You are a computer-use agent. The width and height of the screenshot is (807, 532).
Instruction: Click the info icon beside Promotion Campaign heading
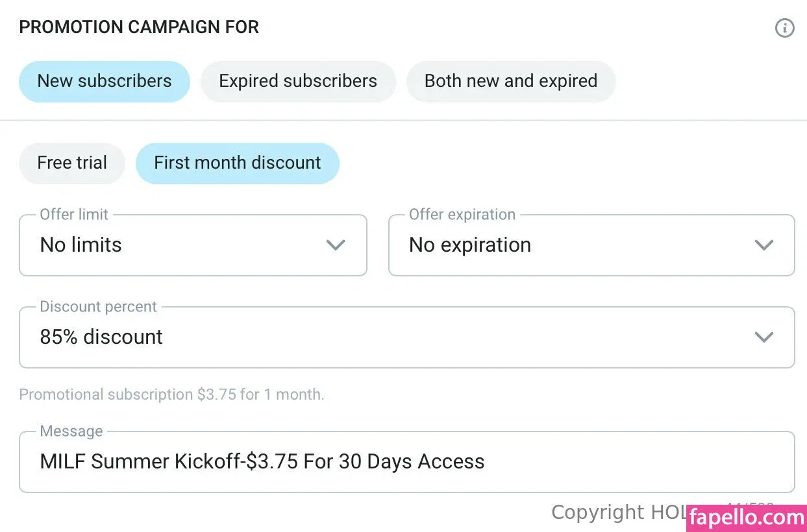(784, 28)
